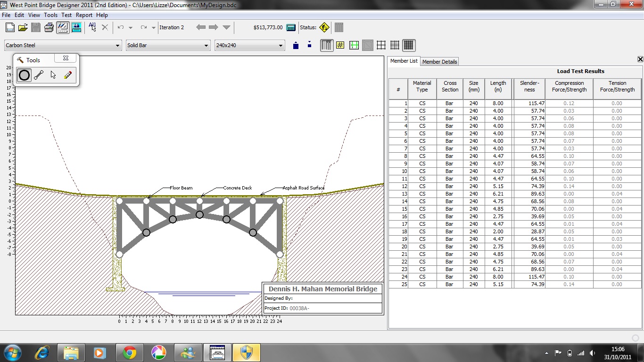Click the Open File folder icon

23,27
